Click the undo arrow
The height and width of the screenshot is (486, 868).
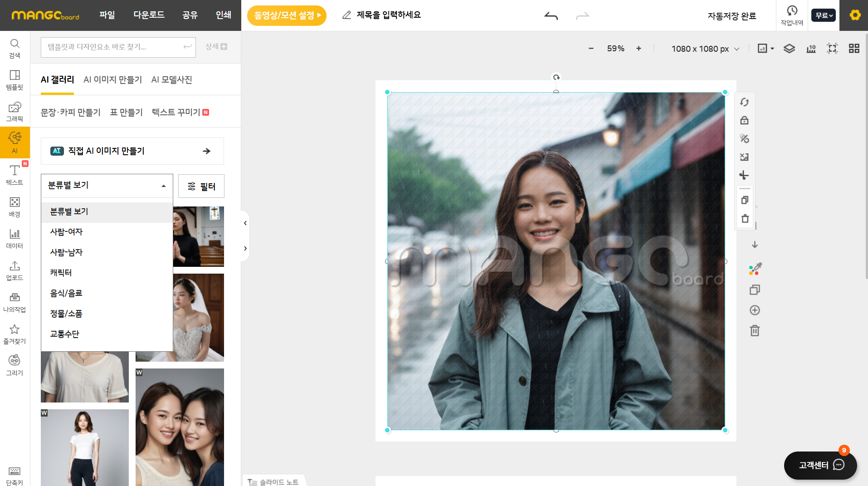pos(551,16)
